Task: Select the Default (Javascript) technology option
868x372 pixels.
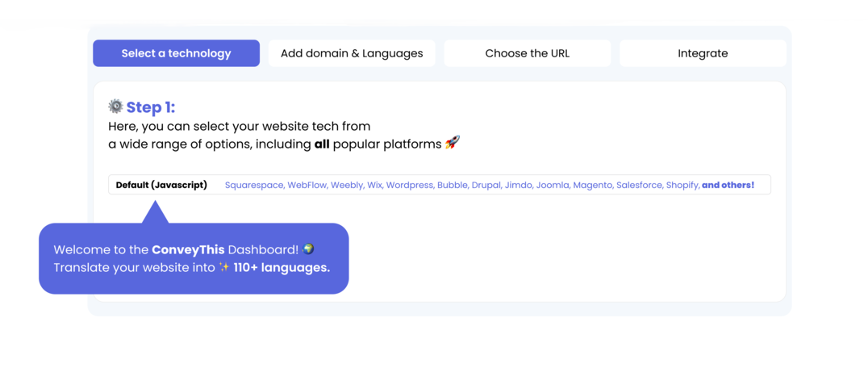Action: 161,185
